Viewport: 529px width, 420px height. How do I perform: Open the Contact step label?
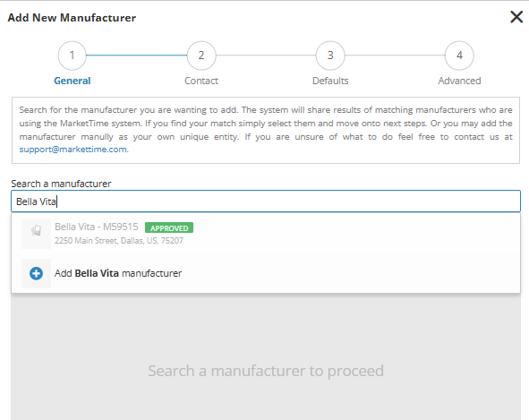point(201,81)
